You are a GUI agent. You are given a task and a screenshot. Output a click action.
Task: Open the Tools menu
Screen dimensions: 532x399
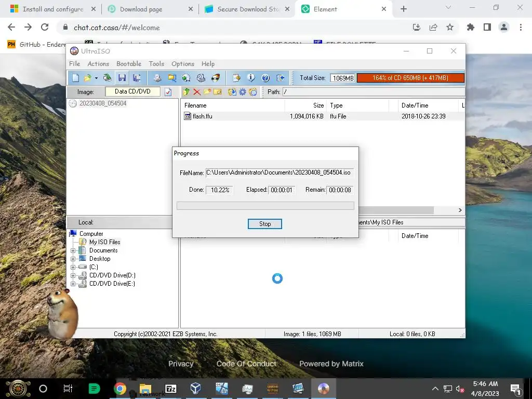coord(156,64)
